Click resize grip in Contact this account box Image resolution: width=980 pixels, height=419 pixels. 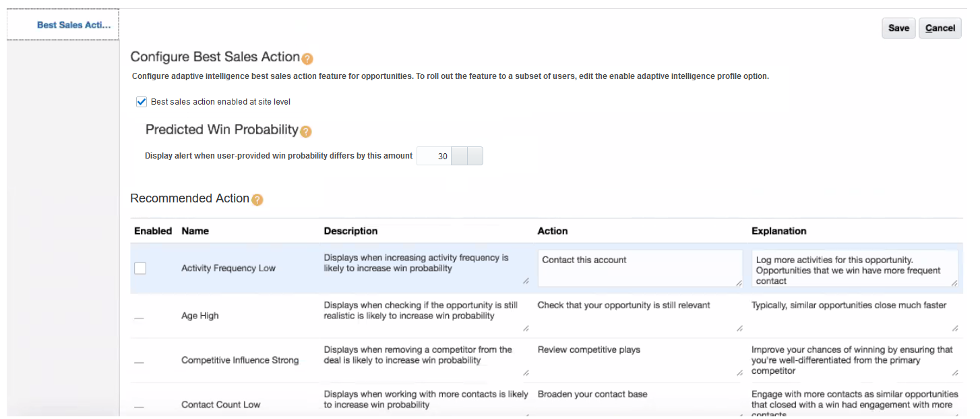coord(739,283)
